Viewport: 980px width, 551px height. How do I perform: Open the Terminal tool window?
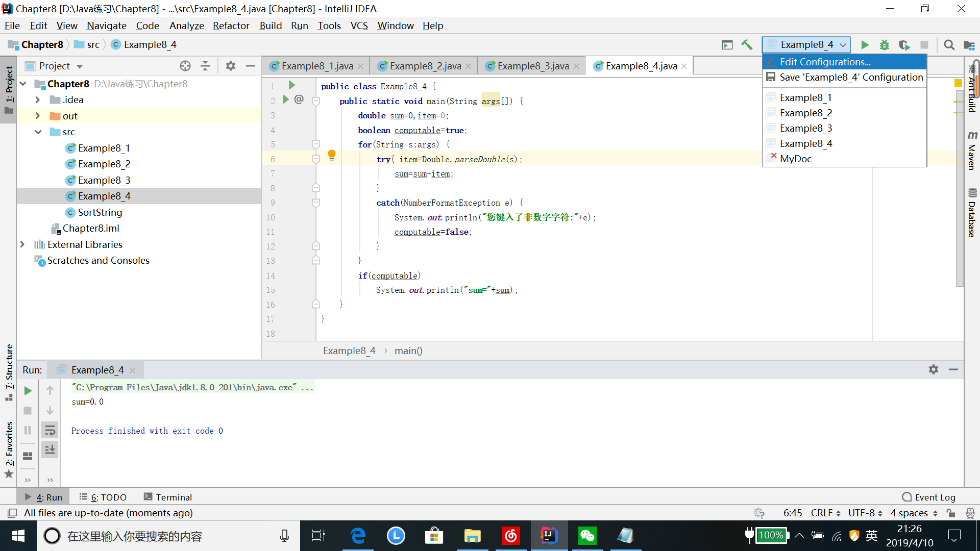point(168,497)
